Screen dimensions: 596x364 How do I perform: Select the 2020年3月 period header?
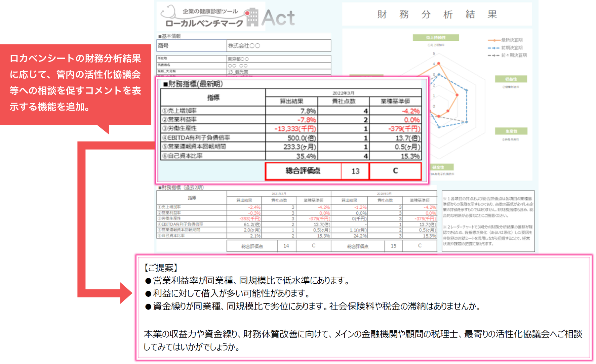tap(384, 194)
